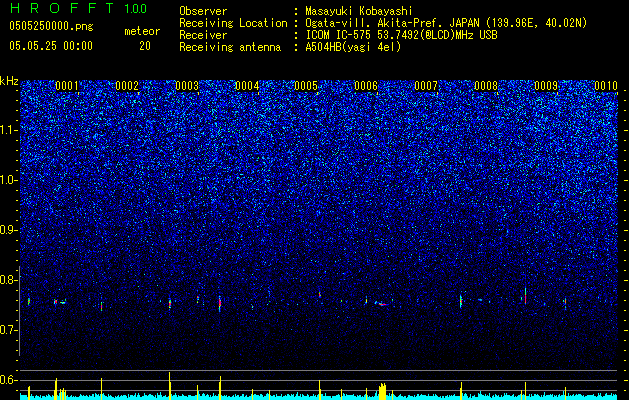The height and width of the screenshot is (400, 629).
Task: Click the tall red echo before minute 0009
Action: [525, 296]
